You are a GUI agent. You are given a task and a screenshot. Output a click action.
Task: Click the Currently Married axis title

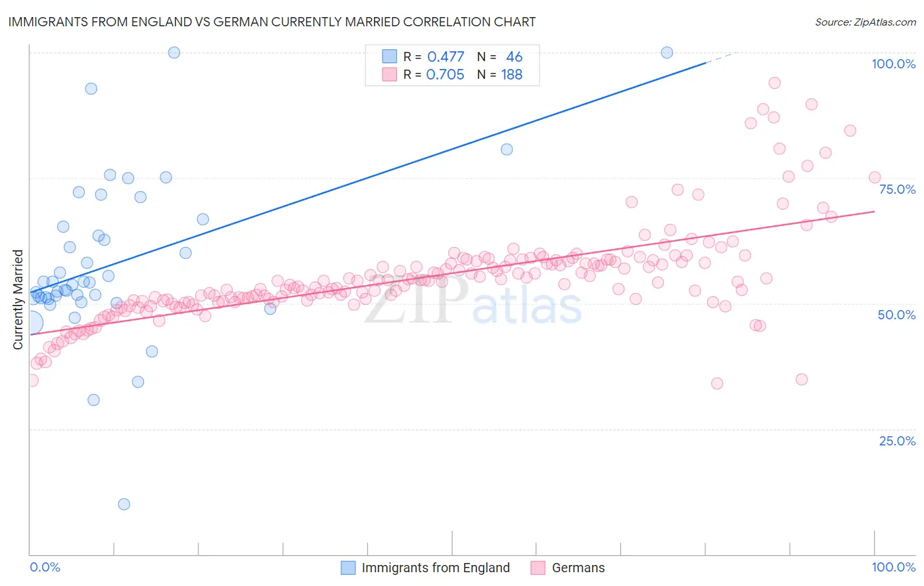(18, 300)
